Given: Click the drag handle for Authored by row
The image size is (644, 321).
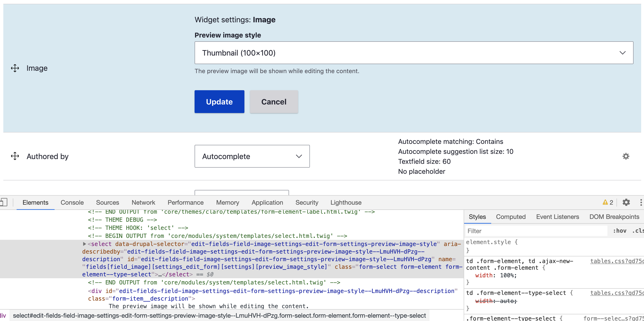Looking at the screenshot, I should 15,156.
